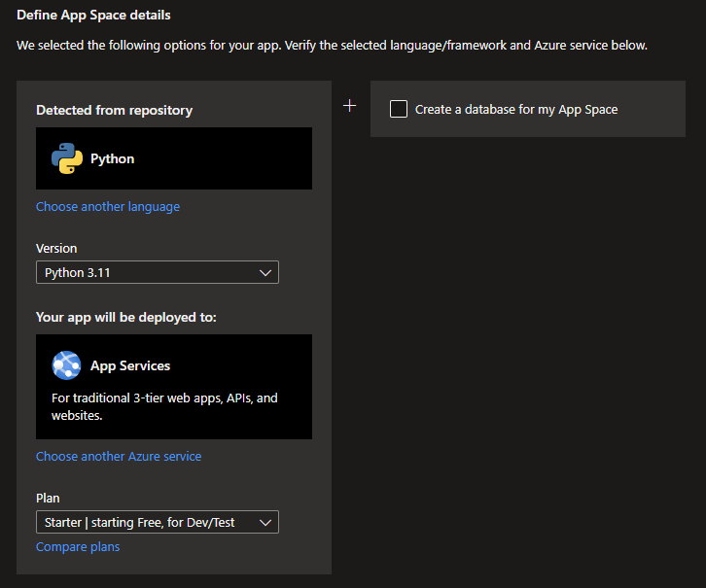Enable Create a database for my App Space
The height and width of the screenshot is (588, 706).
point(399,109)
